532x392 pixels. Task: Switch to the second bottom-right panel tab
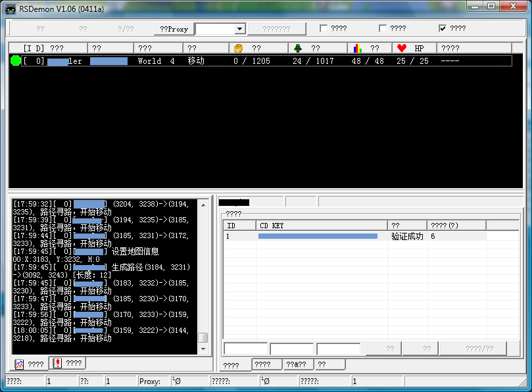pos(262,364)
